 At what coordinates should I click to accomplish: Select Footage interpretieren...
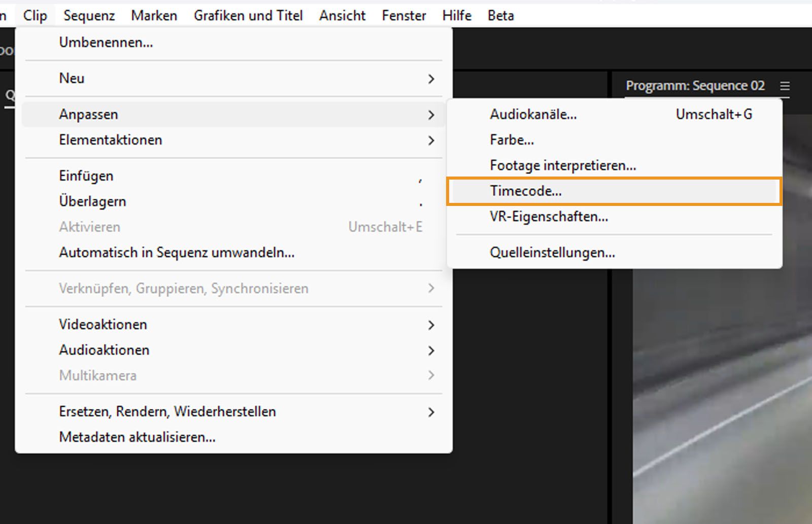click(x=562, y=165)
